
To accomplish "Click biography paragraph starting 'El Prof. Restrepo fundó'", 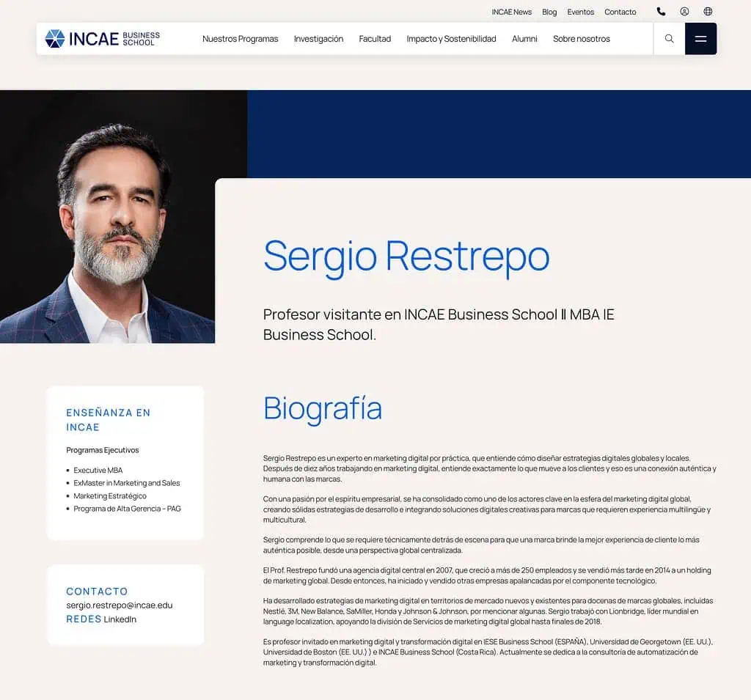I will coord(487,575).
